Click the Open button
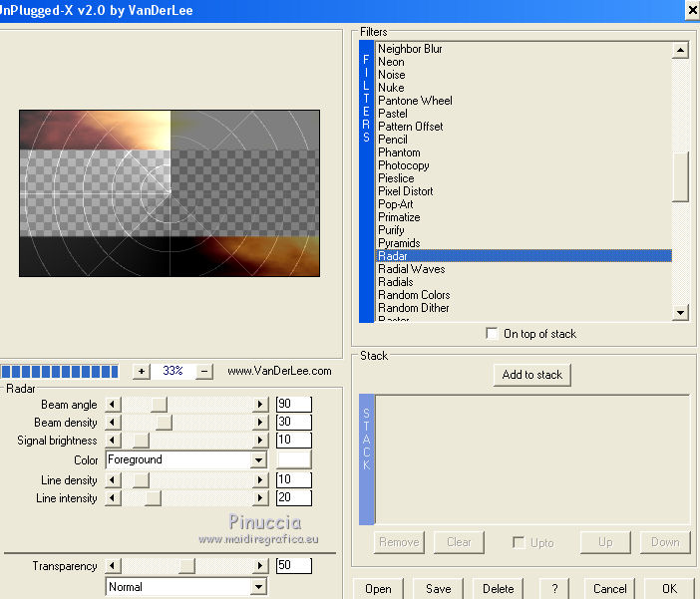The image size is (700, 599). pos(378,589)
